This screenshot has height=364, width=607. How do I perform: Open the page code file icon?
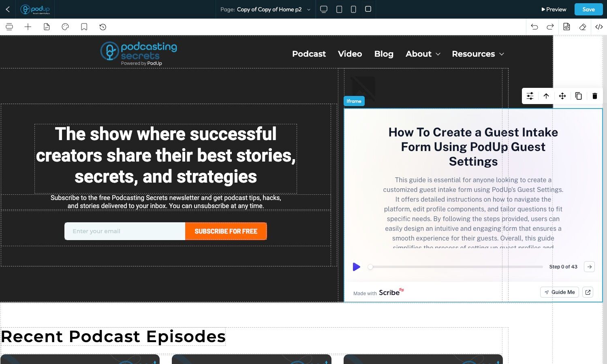point(566,27)
